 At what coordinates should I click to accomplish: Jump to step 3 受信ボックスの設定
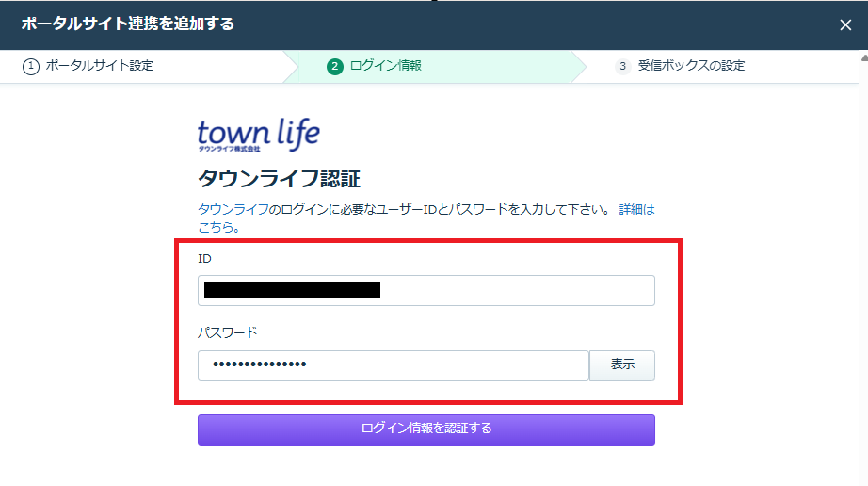click(x=680, y=66)
